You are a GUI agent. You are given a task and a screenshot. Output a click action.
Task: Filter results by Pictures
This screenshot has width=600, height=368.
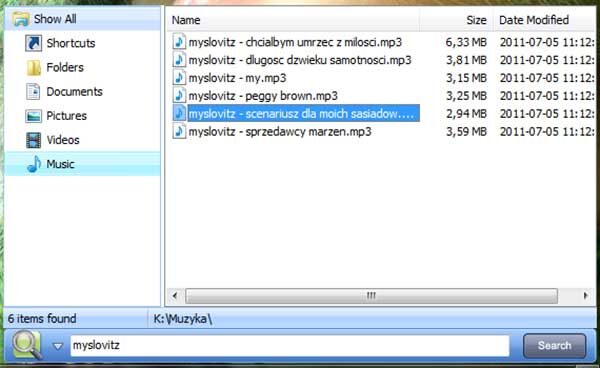coord(82,116)
